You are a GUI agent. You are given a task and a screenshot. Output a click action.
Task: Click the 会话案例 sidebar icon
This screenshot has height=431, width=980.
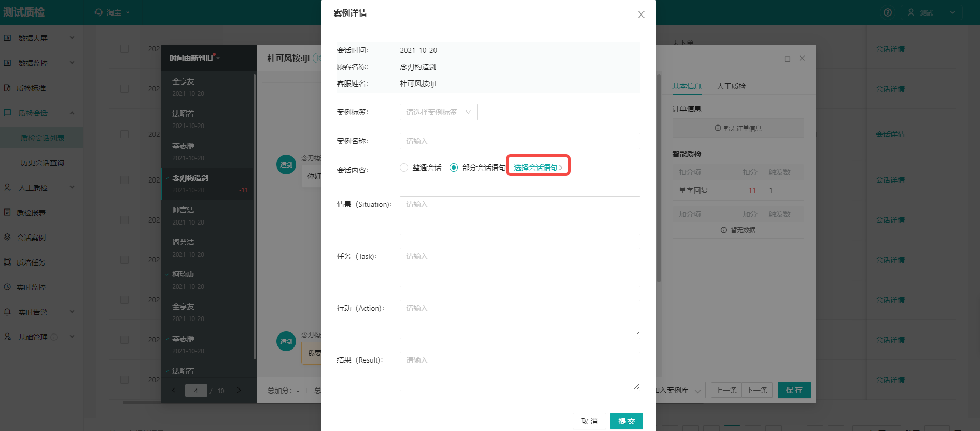click(x=8, y=237)
